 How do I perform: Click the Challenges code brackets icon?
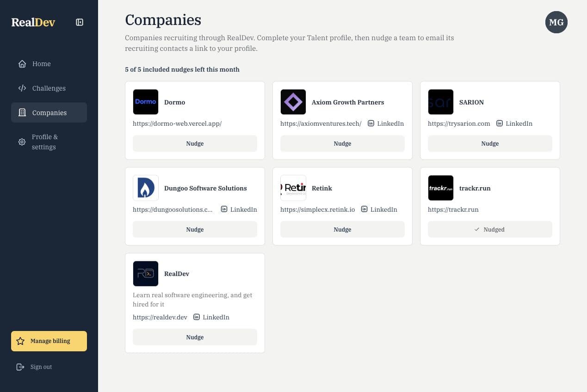pos(22,88)
